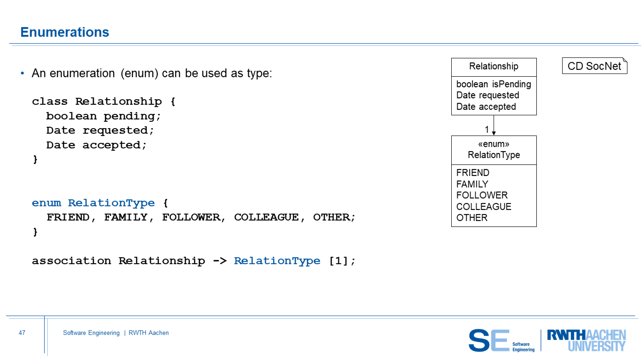
Task: Select the FRIEND literal in enum box
Action: click(x=472, y=173)
